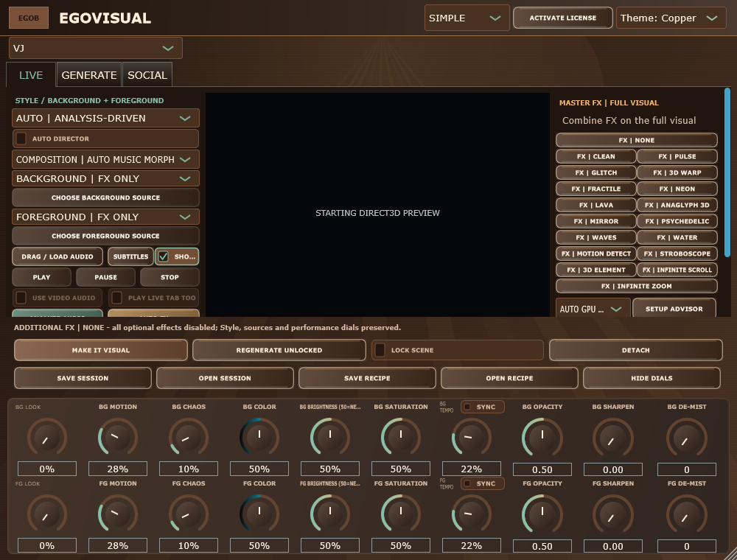Click the BG Chaos 10% value field
The image size is (737, 560).
click(189, 469)
